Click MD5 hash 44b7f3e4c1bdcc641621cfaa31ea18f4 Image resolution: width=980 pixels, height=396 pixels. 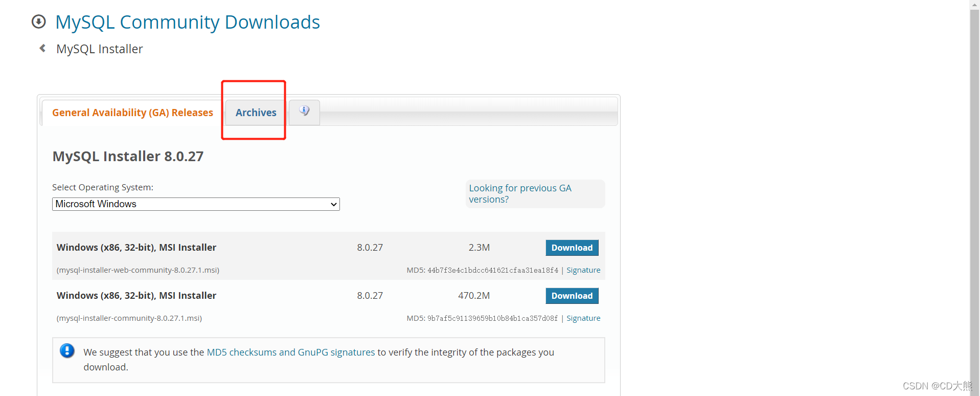click(493, 270)
